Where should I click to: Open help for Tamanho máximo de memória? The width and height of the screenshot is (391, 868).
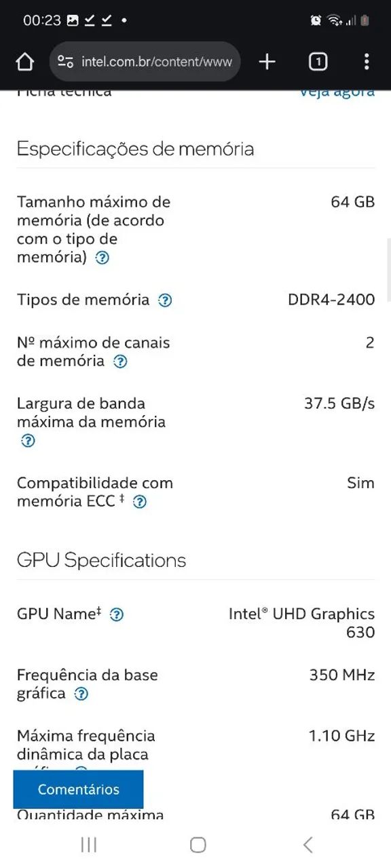102,257
